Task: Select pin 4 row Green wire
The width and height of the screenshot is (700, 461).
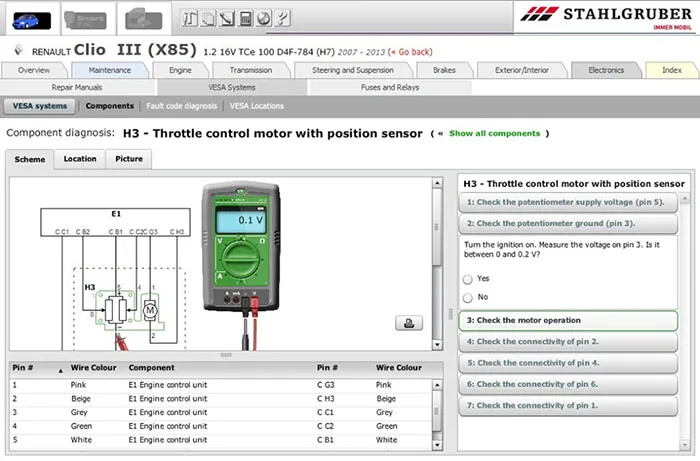Action: coord(221,427)
